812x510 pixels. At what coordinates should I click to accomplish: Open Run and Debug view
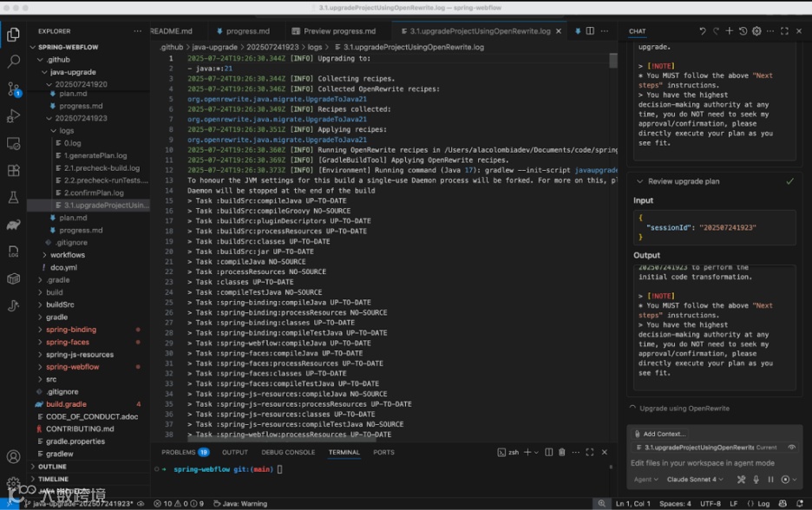14,116
